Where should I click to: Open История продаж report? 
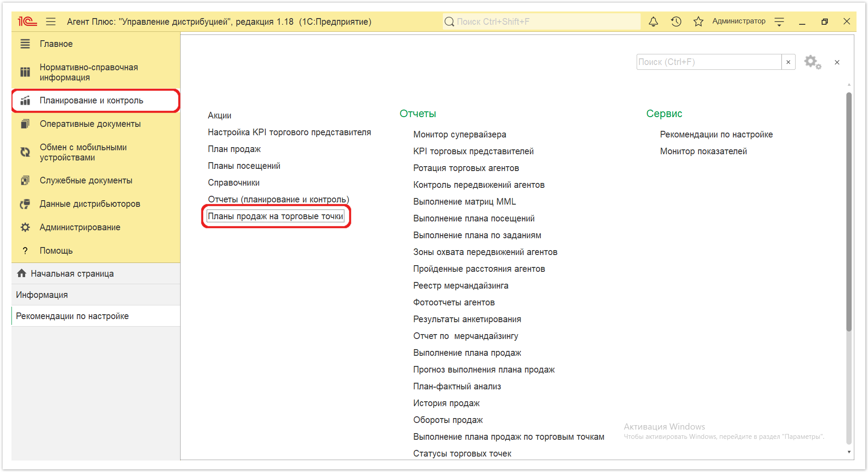pos(446,403)
